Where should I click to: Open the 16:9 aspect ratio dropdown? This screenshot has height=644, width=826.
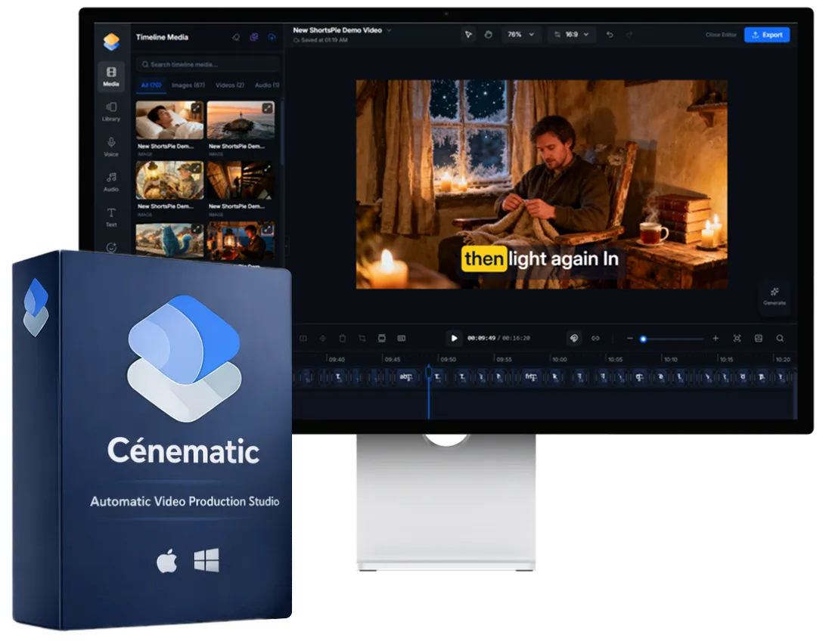[x=573, y=34]
